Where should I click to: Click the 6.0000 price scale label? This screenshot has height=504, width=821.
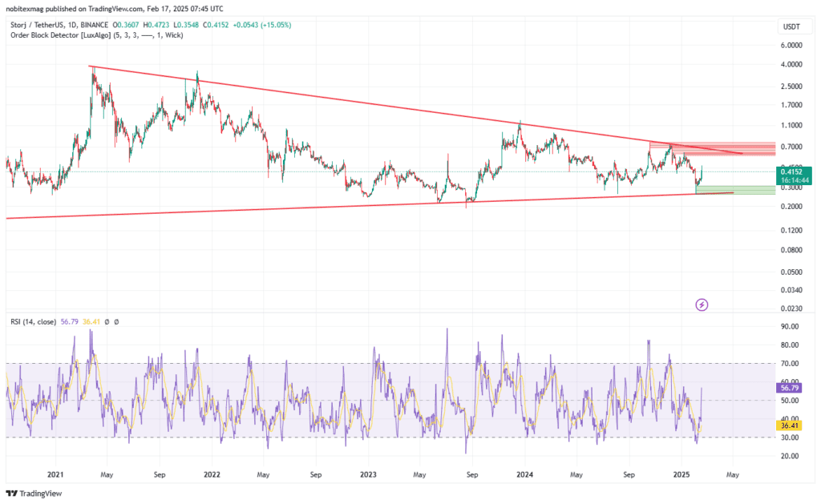click(791, 45)
